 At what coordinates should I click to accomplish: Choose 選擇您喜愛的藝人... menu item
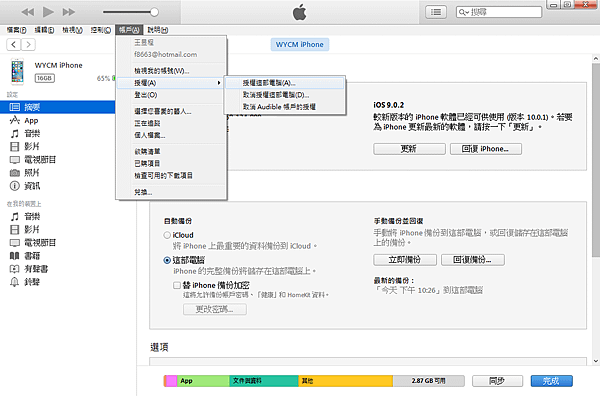pyautogui.click(x=171, y=111)
